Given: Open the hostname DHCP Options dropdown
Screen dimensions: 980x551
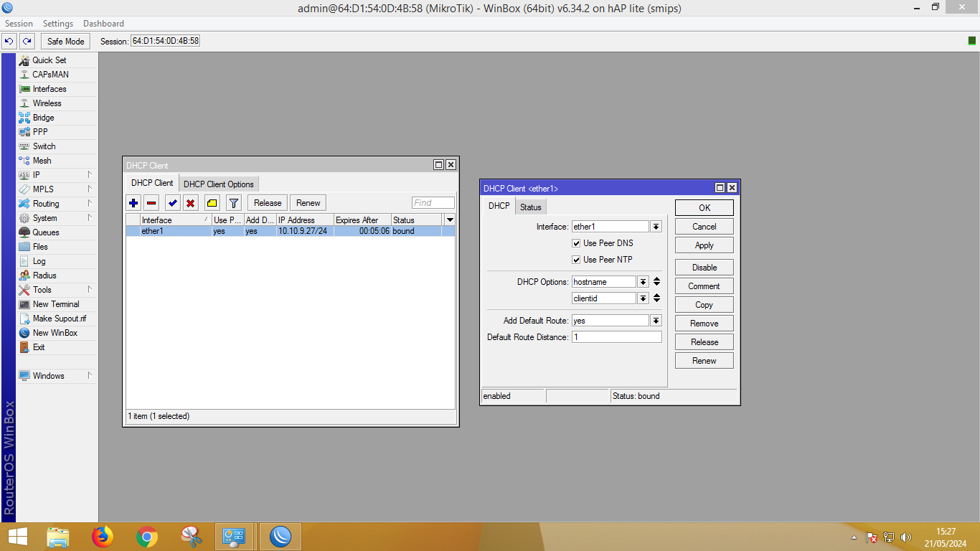Looking at the screenshot, I should click(643, 282).
